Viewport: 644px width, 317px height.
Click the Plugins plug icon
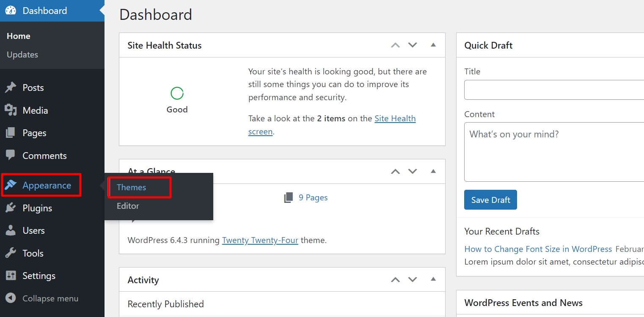(11, 208)
